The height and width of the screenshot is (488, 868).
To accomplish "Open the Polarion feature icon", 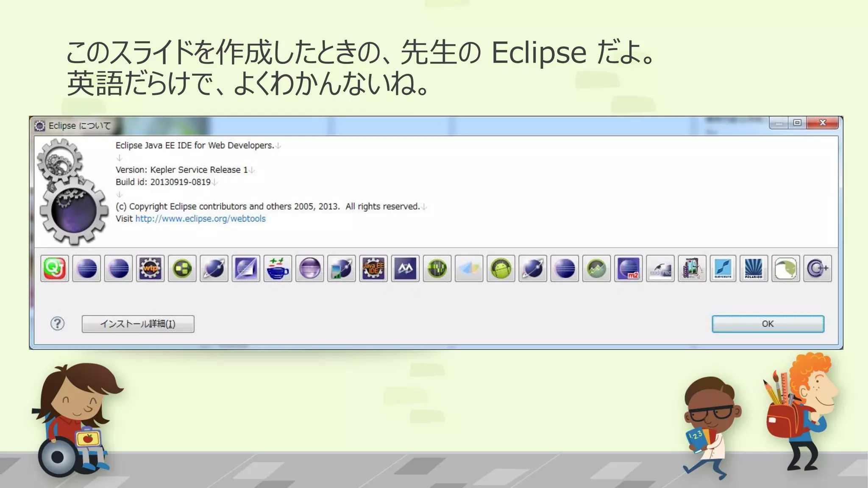I will coord(754,268).
